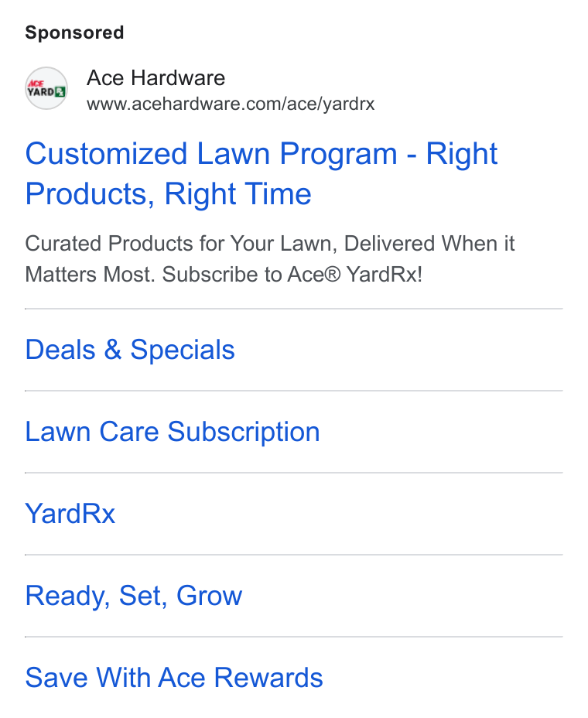Click 'Delivered When it' in the ad description

[x=429, y=243]
